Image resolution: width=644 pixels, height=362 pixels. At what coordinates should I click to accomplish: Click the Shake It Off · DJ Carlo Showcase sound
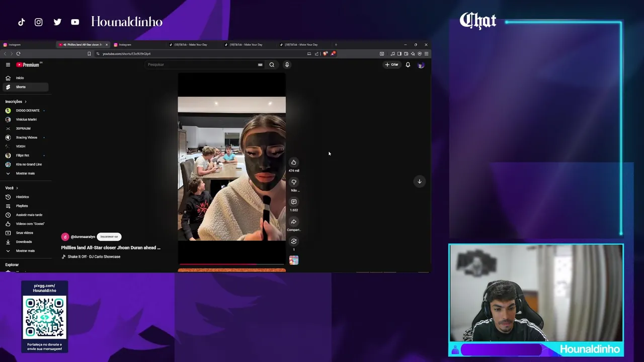(x=94, y=257)
